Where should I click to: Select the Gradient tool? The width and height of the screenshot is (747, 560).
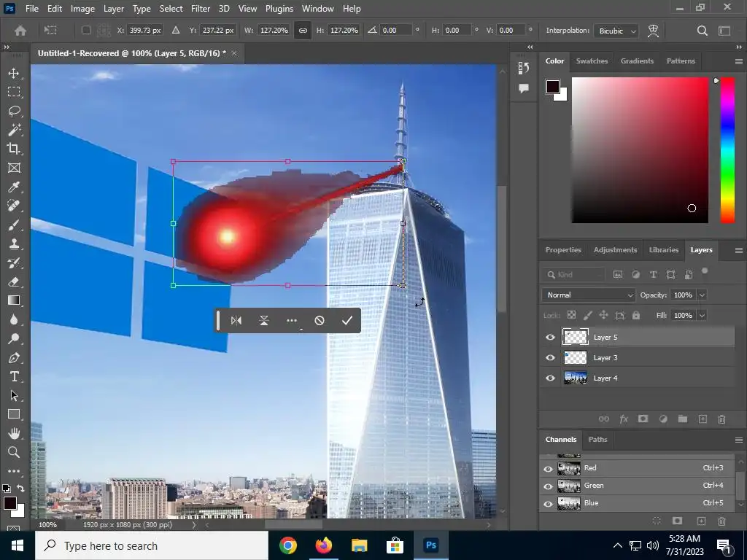click(14, 300)
